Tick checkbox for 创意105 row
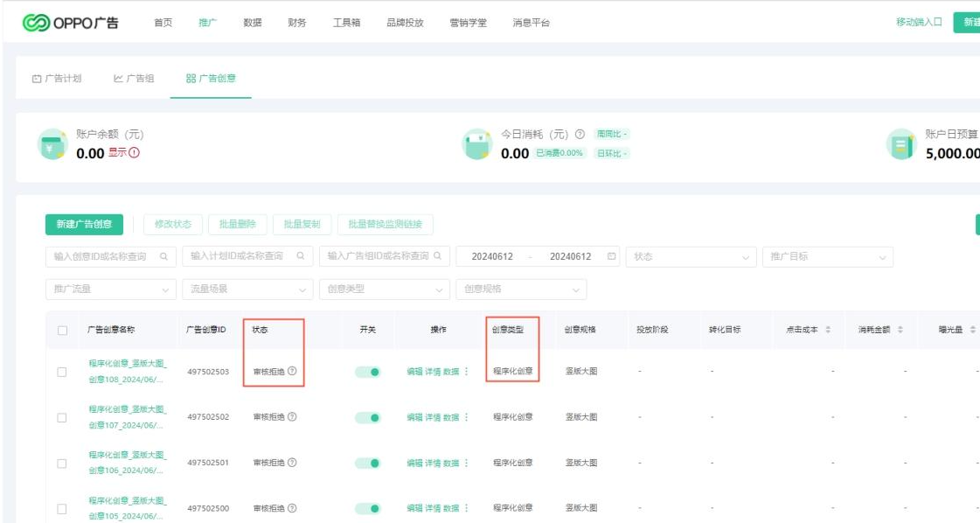The width and height of the screenshot is (980, 523). (x=62, y=509)
